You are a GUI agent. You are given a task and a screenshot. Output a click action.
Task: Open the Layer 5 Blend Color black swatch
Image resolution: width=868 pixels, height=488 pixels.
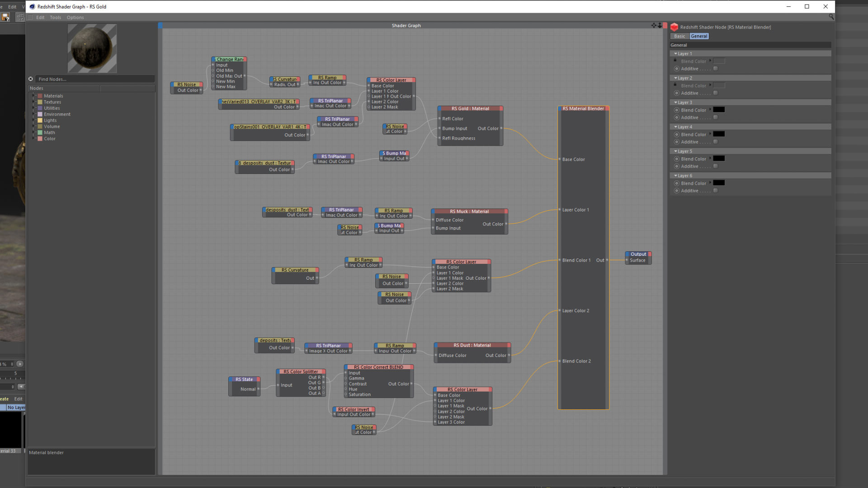[x=719, y=159]
